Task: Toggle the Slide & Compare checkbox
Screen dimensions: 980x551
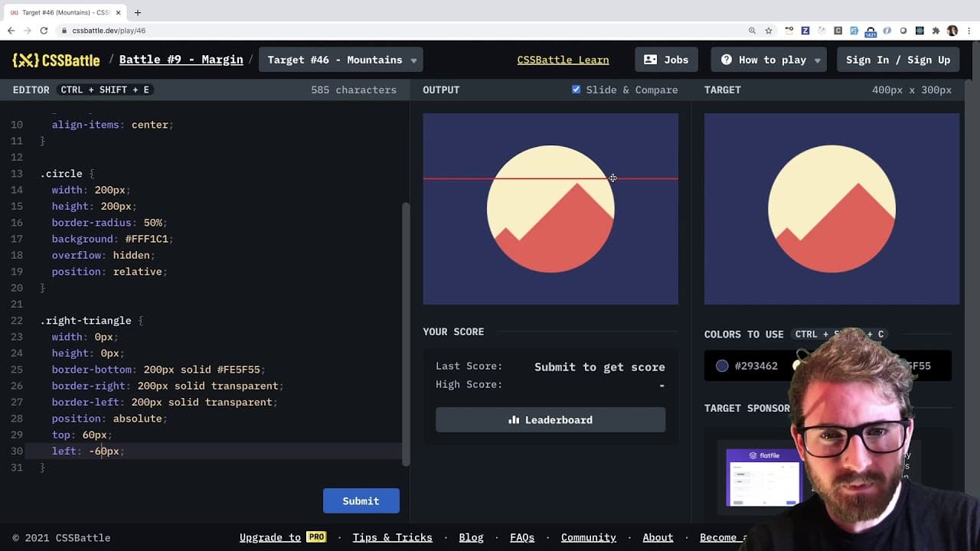Action: pyautogui.click(x=576, y=90)
